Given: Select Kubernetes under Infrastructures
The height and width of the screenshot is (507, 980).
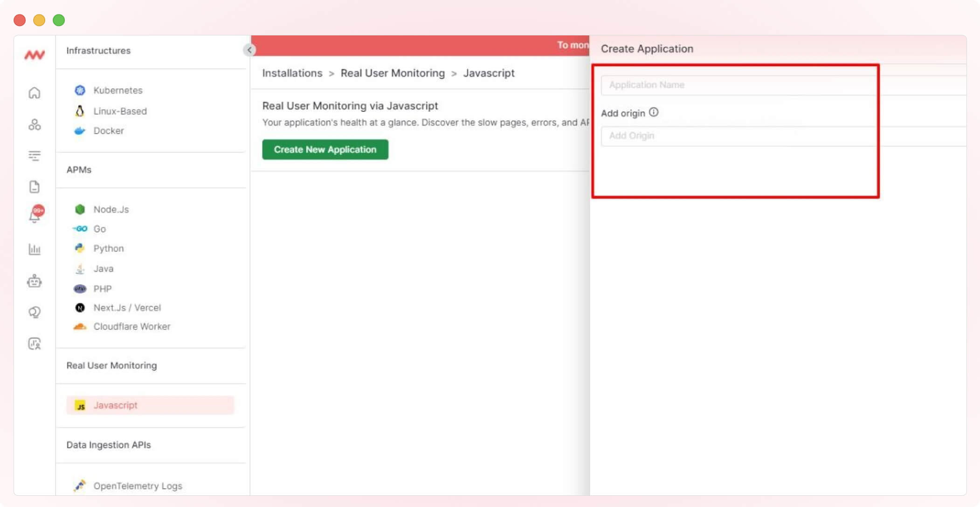Looking at the screenshot, I should (117, 90).
